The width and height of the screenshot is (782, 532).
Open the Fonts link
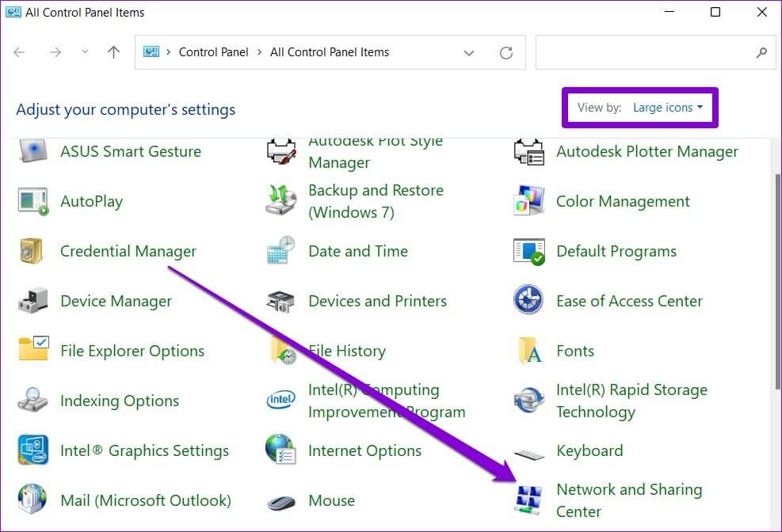coord(575,351)
